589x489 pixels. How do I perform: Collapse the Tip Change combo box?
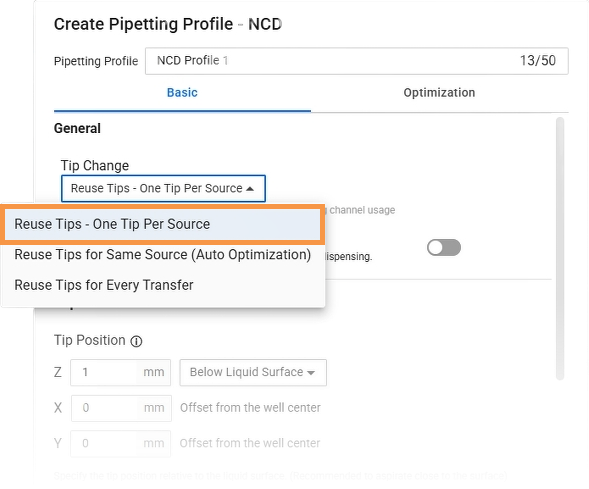click(163, 189)
